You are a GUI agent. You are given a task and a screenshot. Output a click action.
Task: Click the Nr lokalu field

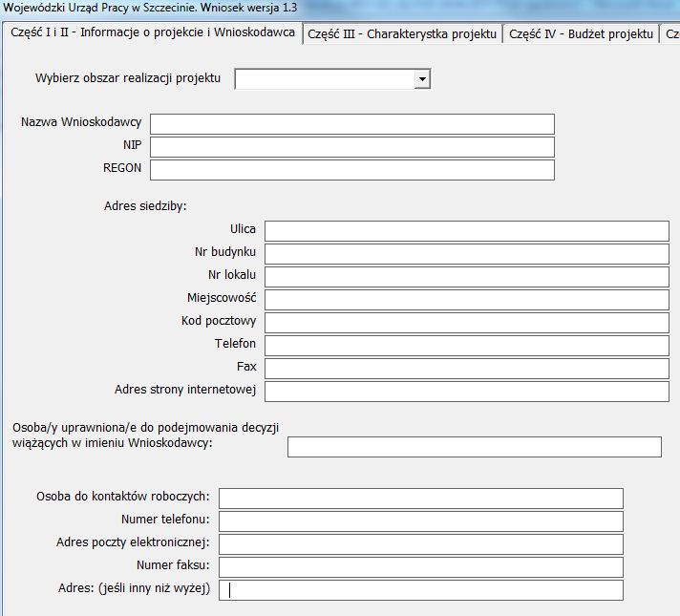click(x=467, y=277)
